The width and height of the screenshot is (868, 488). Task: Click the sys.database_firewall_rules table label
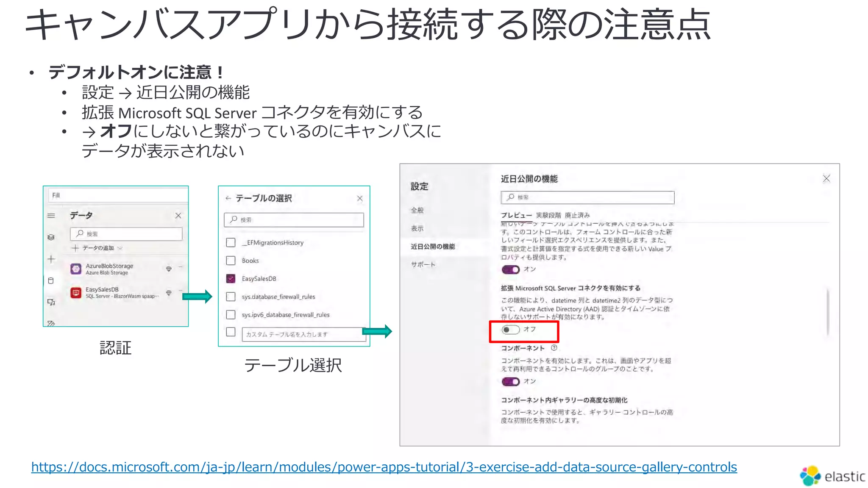coord(278,297)
